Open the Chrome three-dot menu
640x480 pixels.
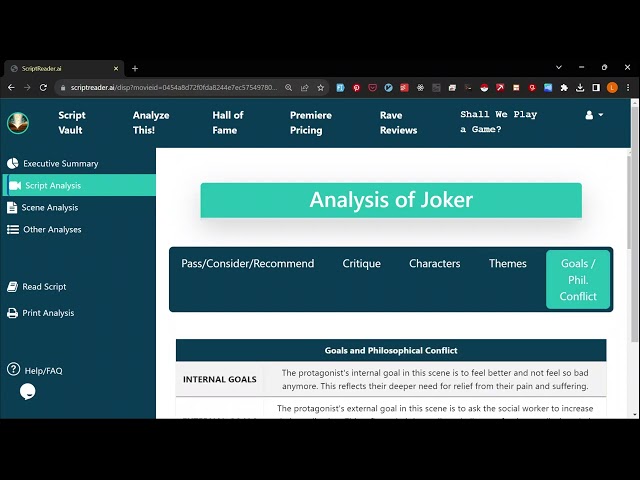click(628, 87)
